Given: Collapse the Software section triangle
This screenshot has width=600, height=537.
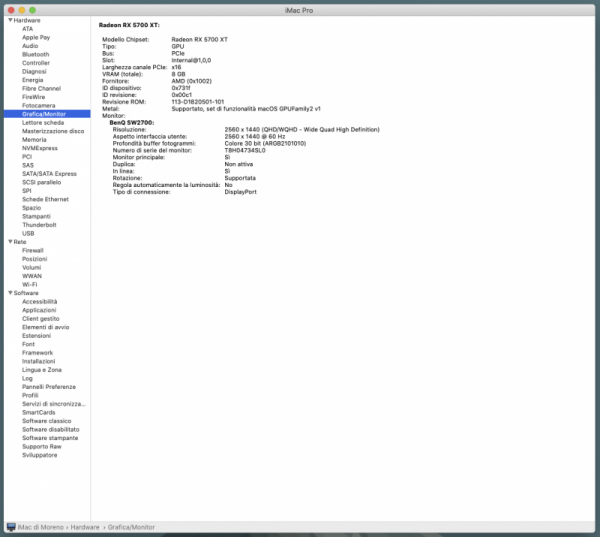Looking at the screenshot, I should tap(10, 293).
